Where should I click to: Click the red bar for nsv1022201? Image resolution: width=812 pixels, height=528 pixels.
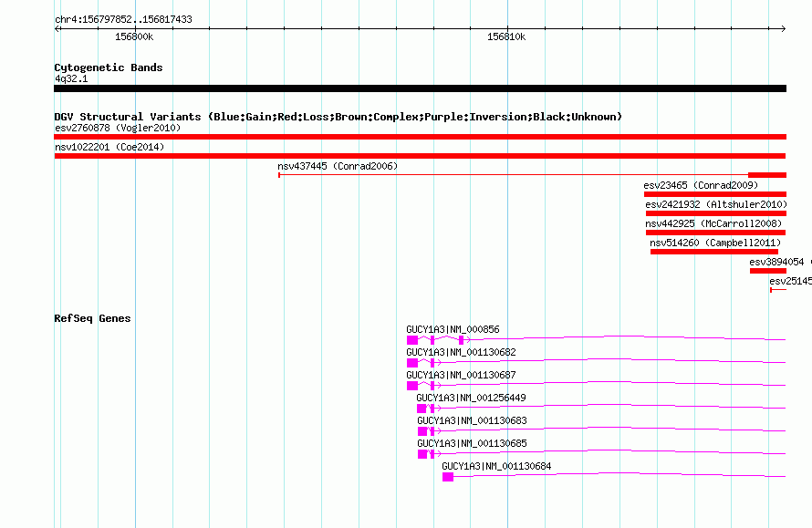[420, 156]
